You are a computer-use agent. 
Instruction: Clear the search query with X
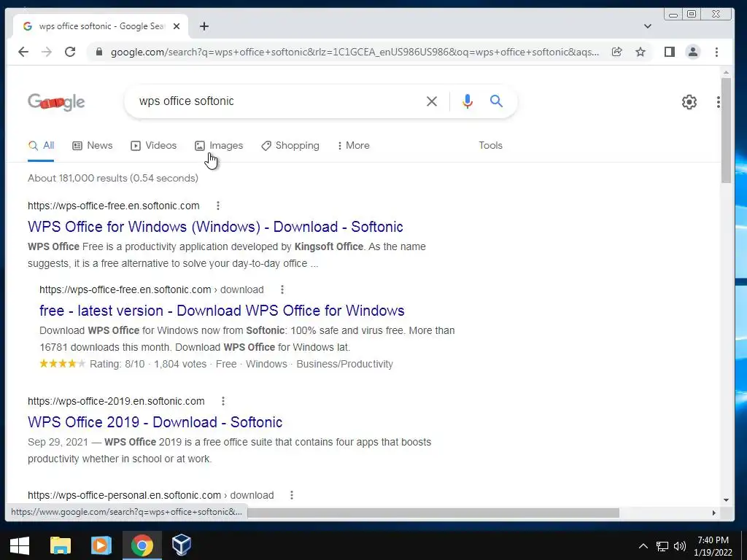click(432, 101)
